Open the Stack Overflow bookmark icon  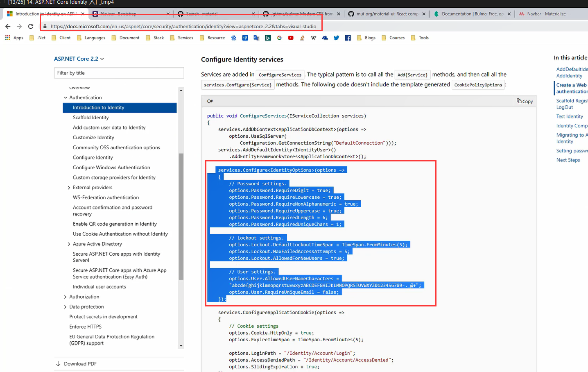point(302,38)
